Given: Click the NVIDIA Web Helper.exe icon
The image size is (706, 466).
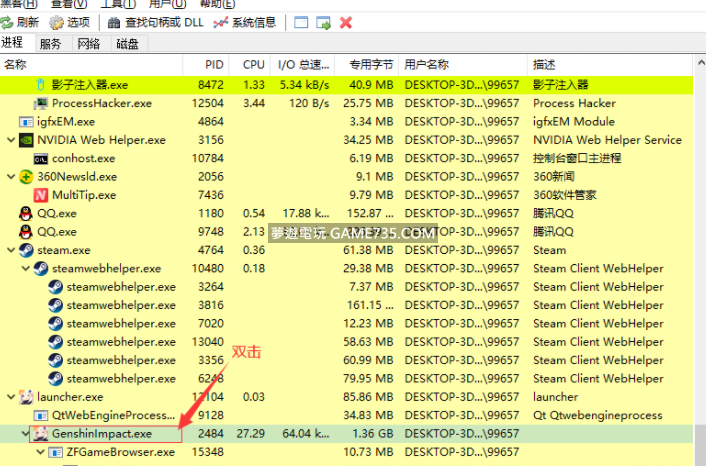Looking at the screenshot, I should pos(26,140).
